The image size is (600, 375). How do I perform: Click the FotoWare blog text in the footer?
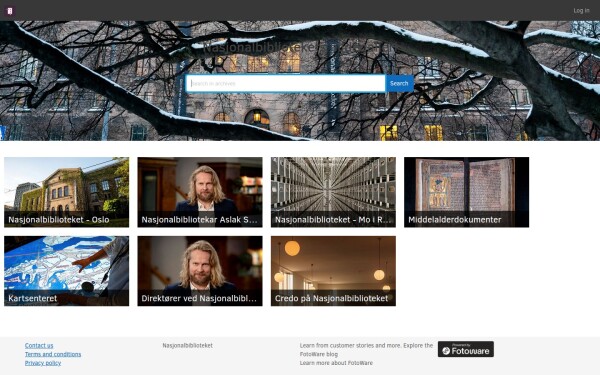point(319,354)
